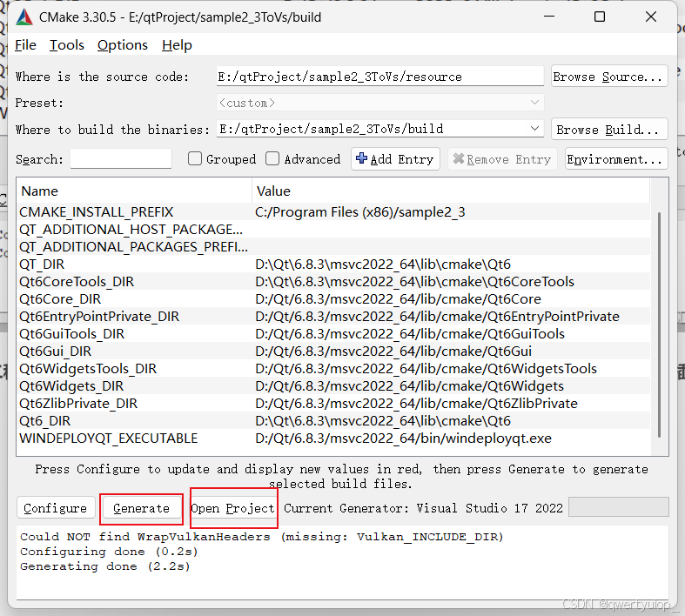Click the 'Configuring done (0.2s)' log line

tap(109, 552)
